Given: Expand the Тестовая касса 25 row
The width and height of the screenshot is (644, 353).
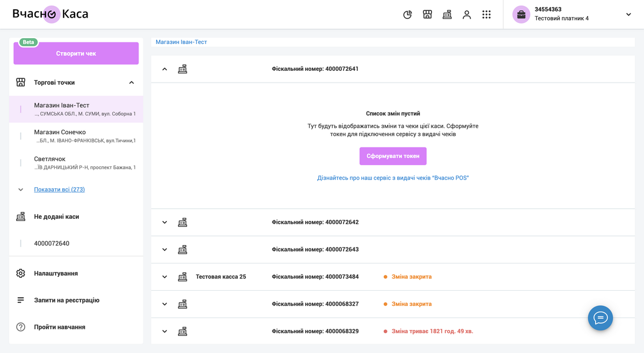Looking at the screenshot, I should pos(165,277).
